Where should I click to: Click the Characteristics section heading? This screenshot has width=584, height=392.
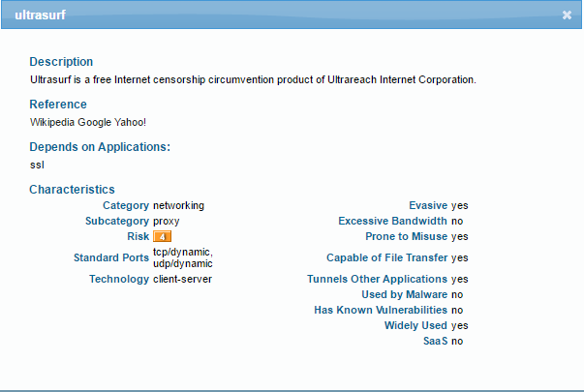(72, 190)
